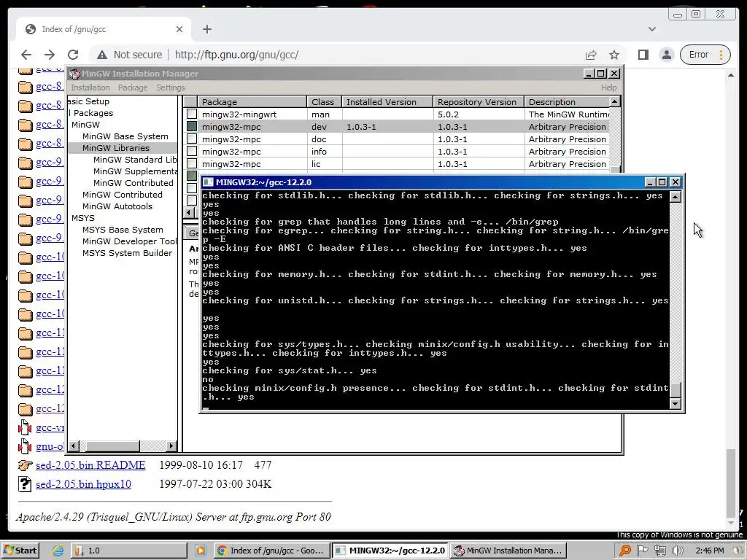Toggle checkbox for mingw32-mpc dev

192,127
